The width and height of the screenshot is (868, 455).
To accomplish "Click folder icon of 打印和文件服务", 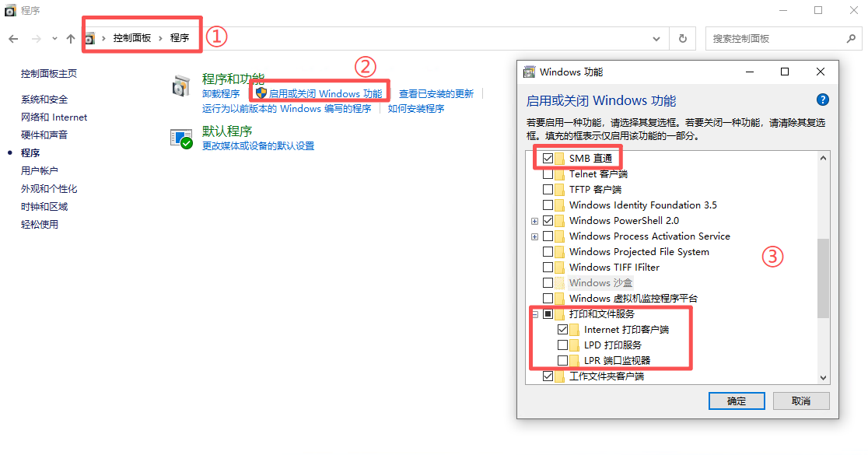I will (x=560, y=314).
